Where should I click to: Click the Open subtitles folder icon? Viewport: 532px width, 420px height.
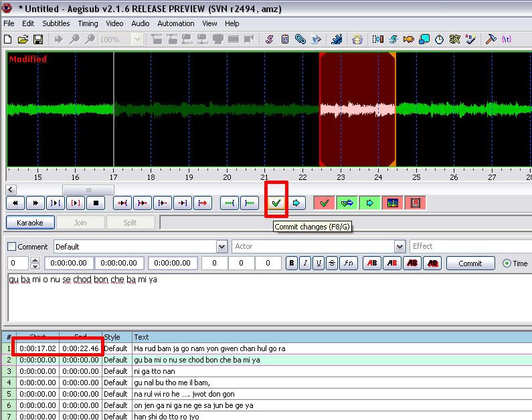pyautogui.click(x=23, y=39)
